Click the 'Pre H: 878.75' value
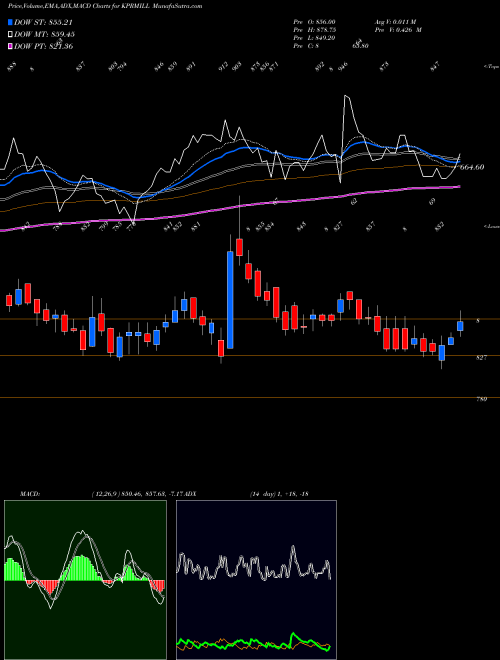 tap(314, 30)
